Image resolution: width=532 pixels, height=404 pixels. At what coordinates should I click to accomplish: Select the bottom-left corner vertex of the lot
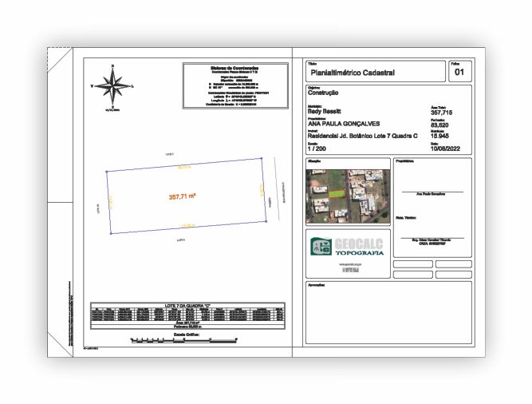(112, 233)
